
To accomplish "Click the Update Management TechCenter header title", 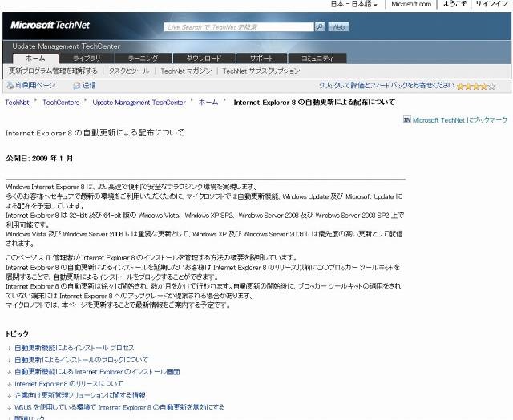I will click(x=67, y=46).
